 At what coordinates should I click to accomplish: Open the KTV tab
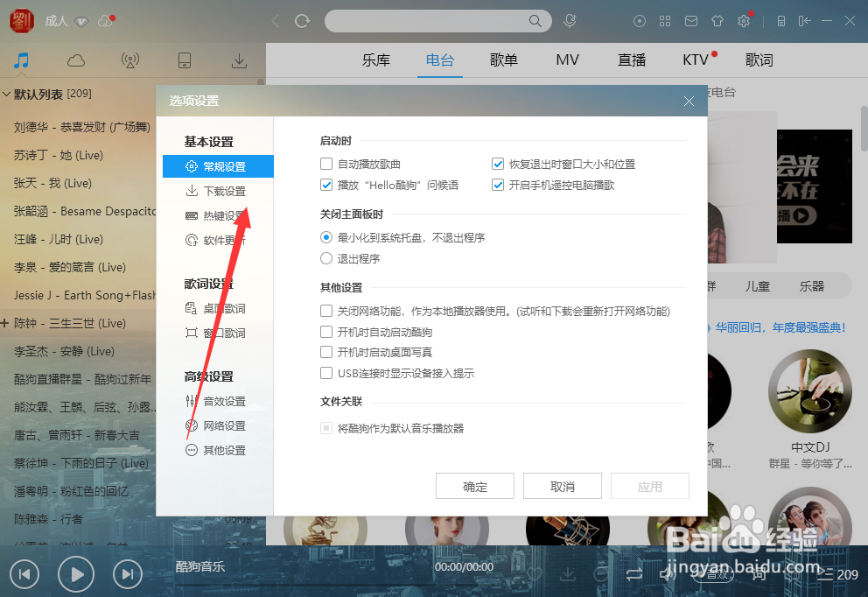(696, 60)
